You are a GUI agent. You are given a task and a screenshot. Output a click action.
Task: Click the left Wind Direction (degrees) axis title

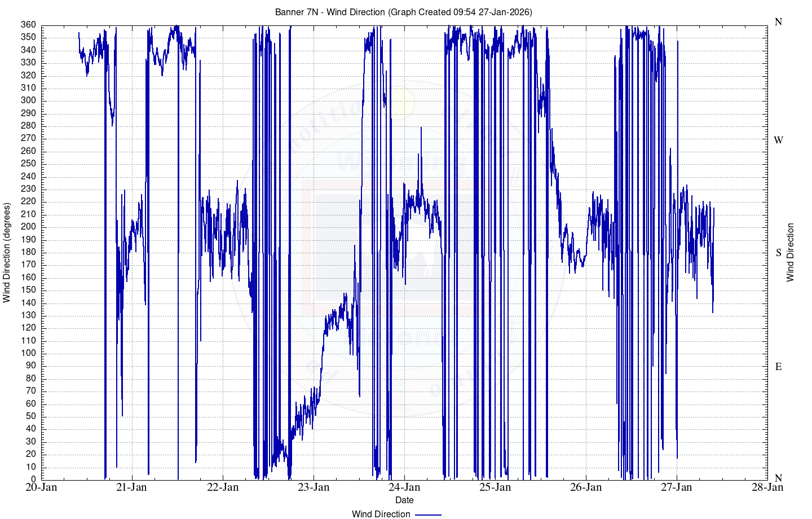click(x=7, y=253)
